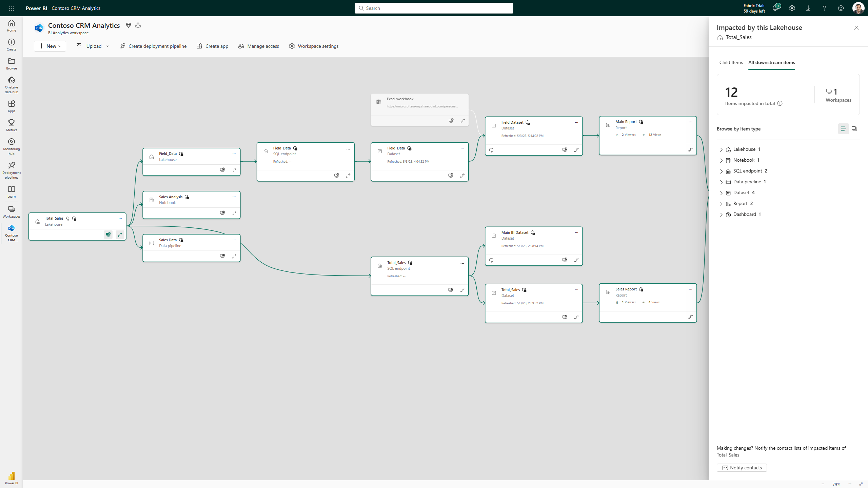Open Learn in the left sidebar

click(12, 192)
